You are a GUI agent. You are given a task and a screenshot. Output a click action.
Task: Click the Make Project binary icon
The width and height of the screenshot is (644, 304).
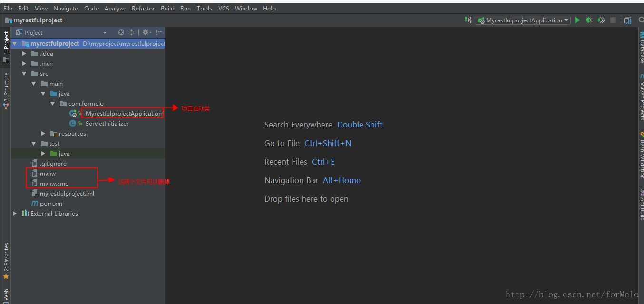(x=468, y=20)
